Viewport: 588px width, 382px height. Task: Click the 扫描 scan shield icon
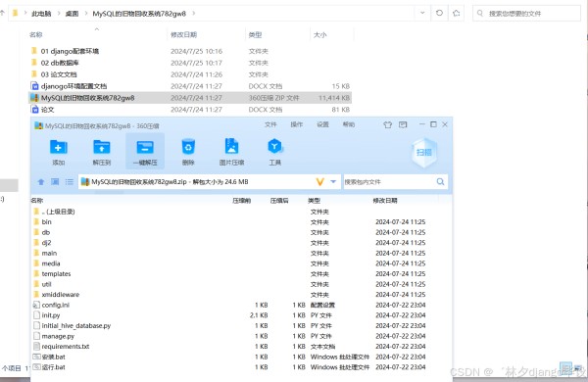[x=423, y=152]
